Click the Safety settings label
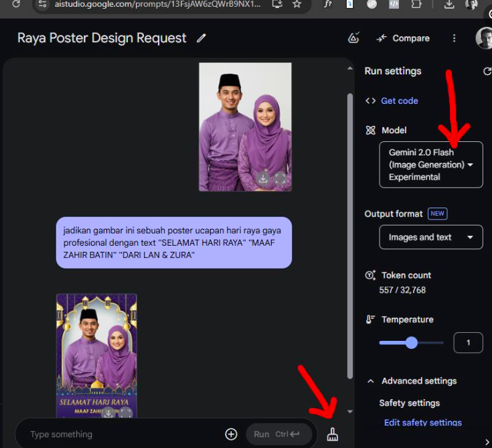Viewport: 492px width, 448px height. coord(409,403)
